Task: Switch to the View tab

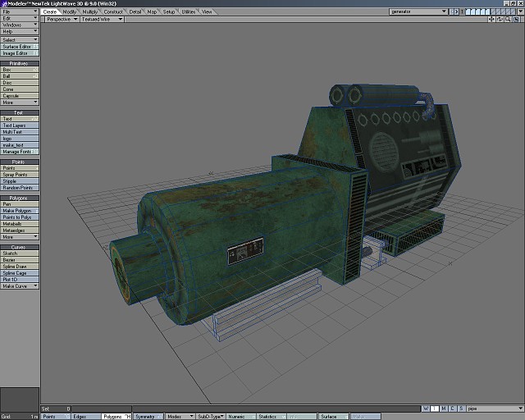Action: tap(207, 11)
